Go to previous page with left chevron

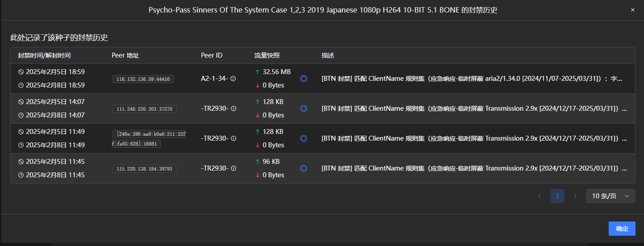point(539,196)
